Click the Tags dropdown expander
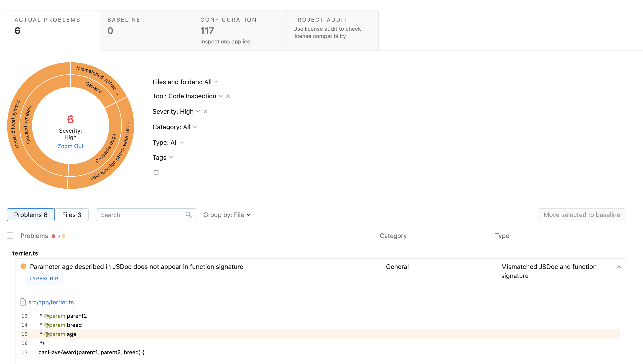Image resolution: width=643 pixels, height=364 pixels. [x=171, y=157]
